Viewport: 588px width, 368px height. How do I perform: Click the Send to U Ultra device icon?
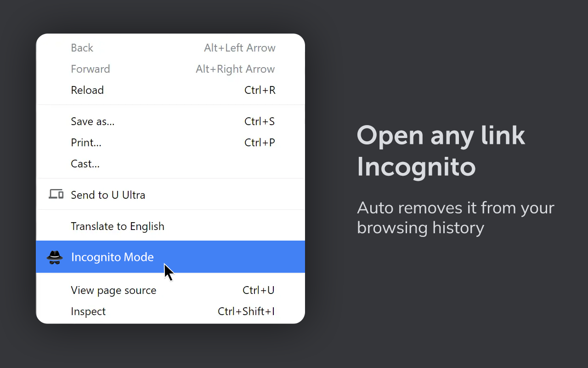tap(55, 194)
